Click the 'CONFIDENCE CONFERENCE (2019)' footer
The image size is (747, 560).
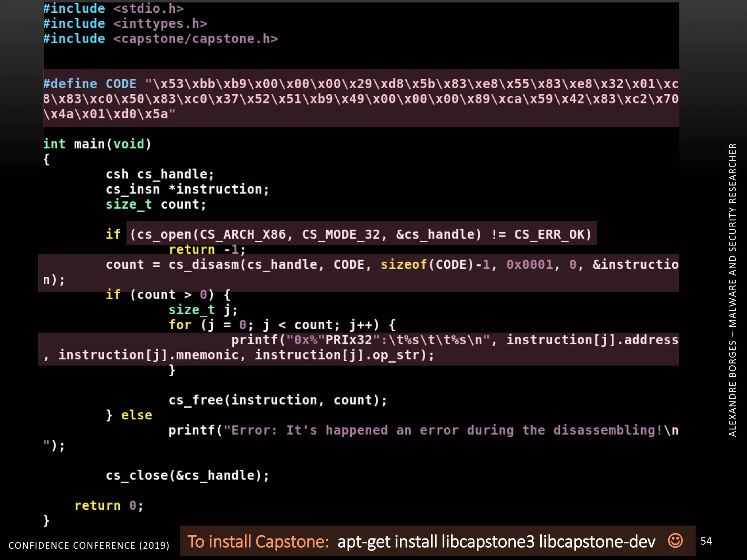[x=89, y=545]
